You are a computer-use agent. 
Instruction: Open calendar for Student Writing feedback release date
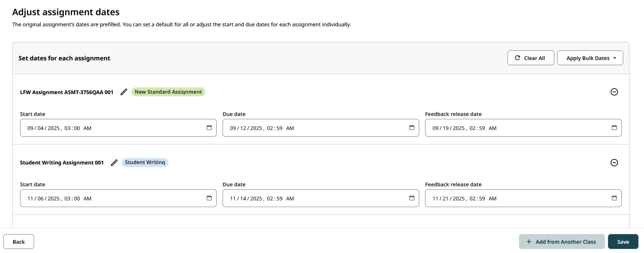[615, 198]
